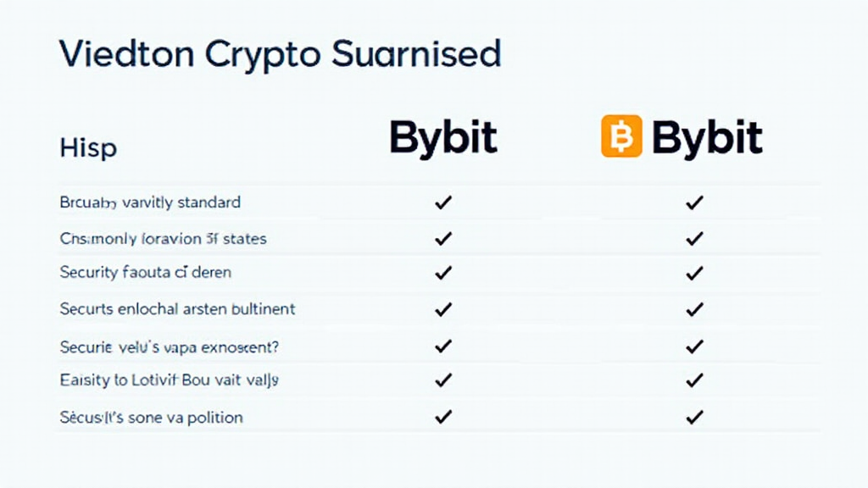The height and width of the screenshot is (488, 868).
Task: Click left Bybit checkmark in "Eaisity to Lotivif" row
Action: [442, 380]
